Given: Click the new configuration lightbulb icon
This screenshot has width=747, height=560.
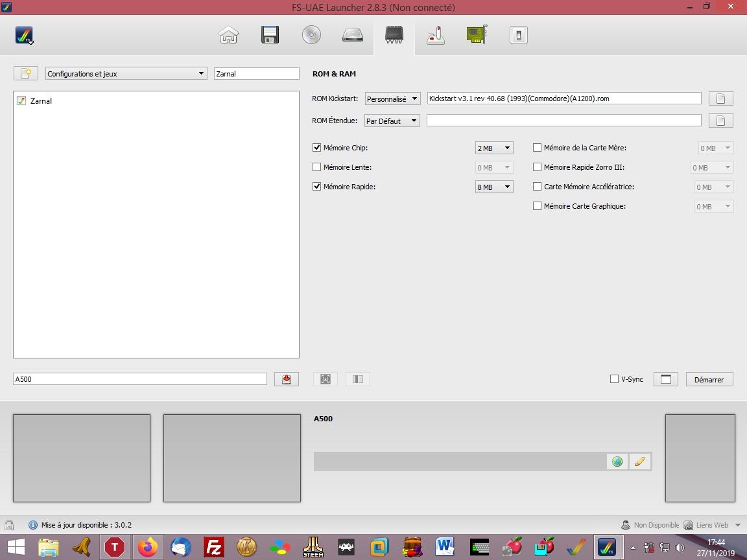Looking at the screenshot, I should (25, 73).
